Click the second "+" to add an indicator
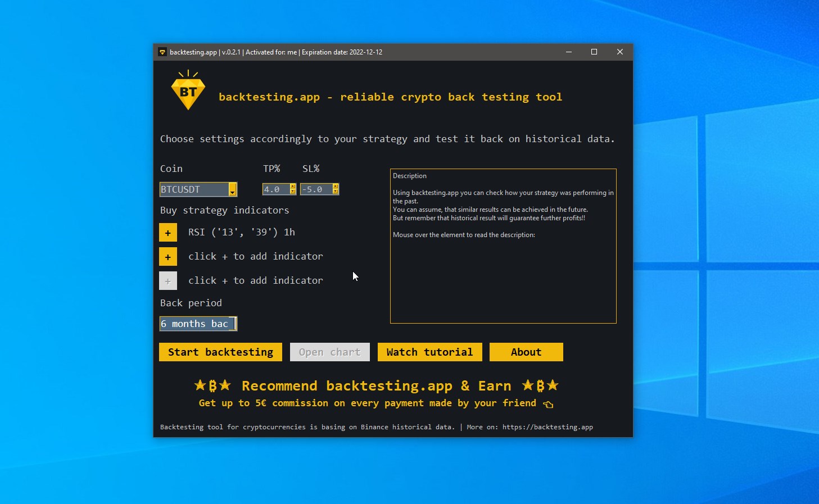This screenshot has height=504, width=819. (x=168, y=256)
